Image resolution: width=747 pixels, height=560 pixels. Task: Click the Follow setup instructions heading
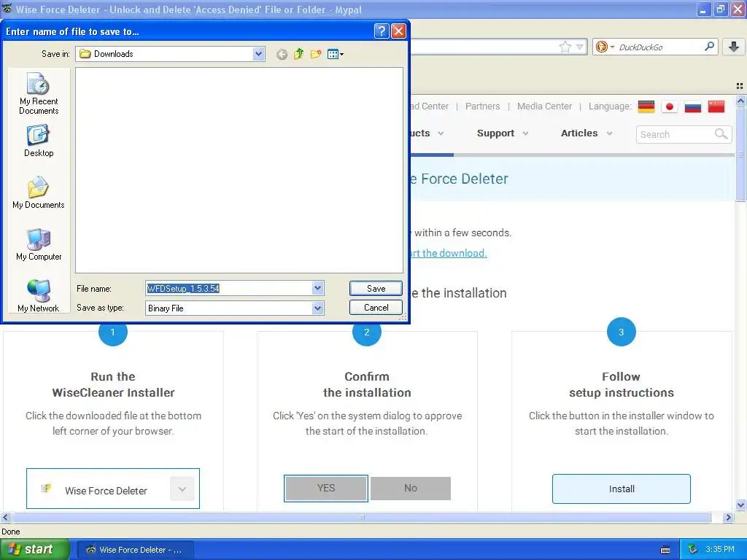622,385
